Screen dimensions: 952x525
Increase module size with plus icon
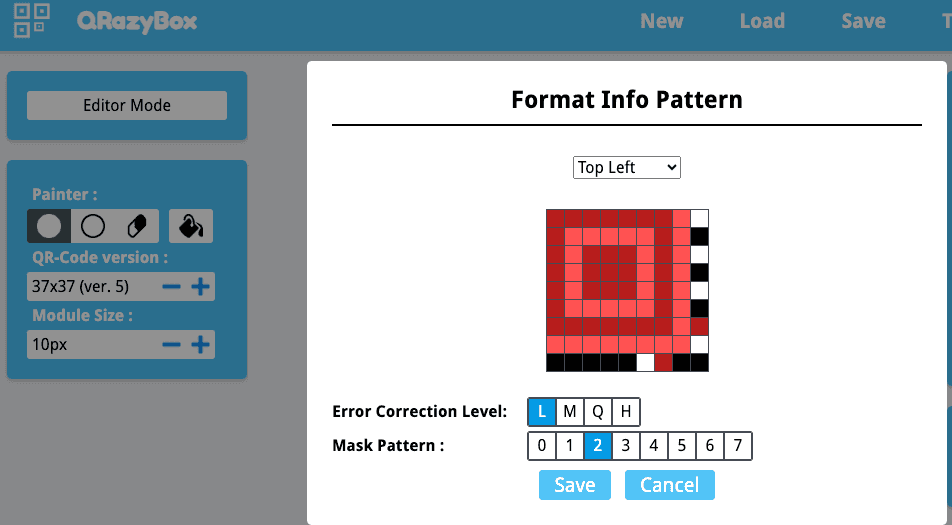click(201, 345)
